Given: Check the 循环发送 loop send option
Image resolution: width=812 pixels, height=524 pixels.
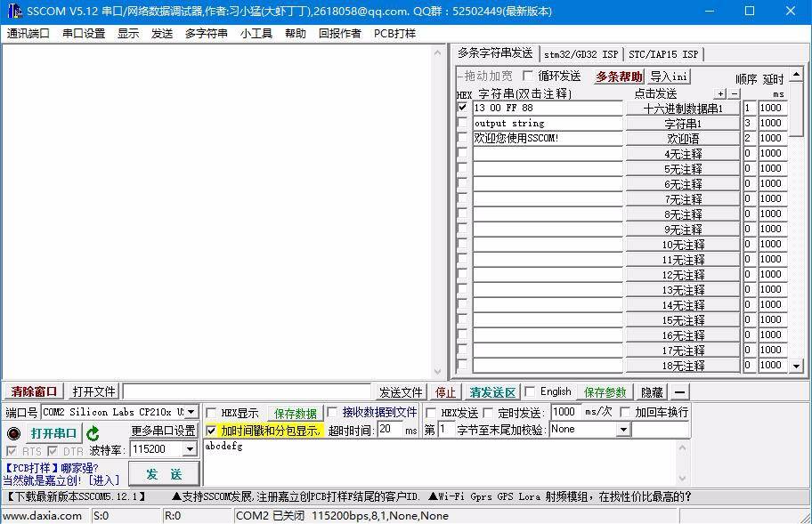Looking at the screenshot, I should [x=528, y=77].
